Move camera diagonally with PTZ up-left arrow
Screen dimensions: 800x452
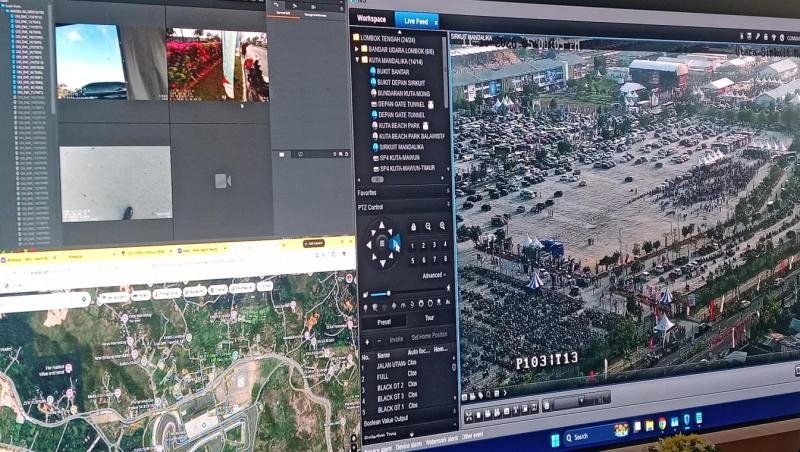[x=372, y=233]
